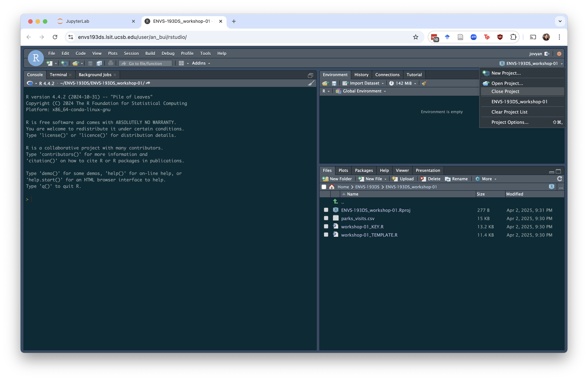Go up to parent directory arrow

[x=336, y=202]
